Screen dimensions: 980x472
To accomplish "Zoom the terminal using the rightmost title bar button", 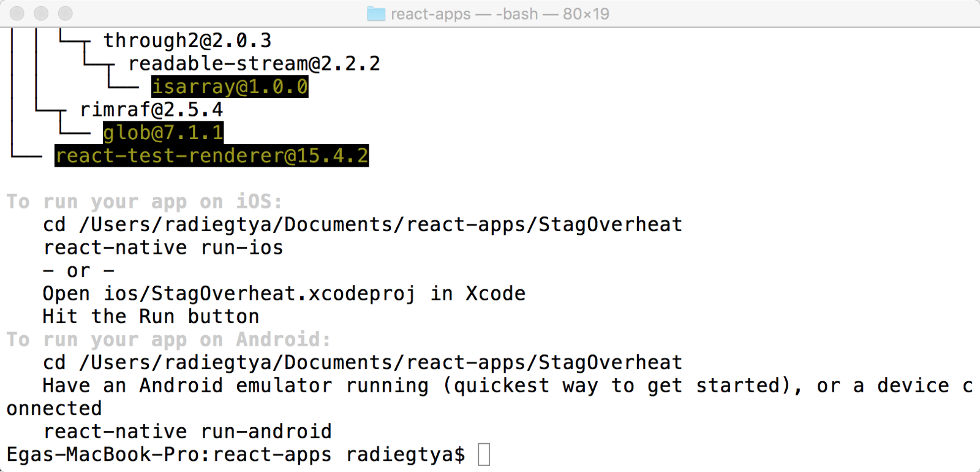I will point(65,13).
